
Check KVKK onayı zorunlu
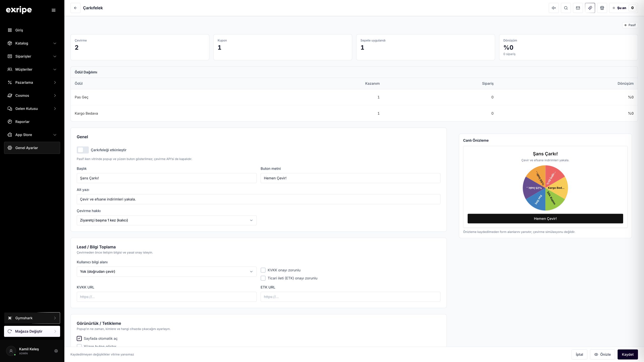point(263,270)
